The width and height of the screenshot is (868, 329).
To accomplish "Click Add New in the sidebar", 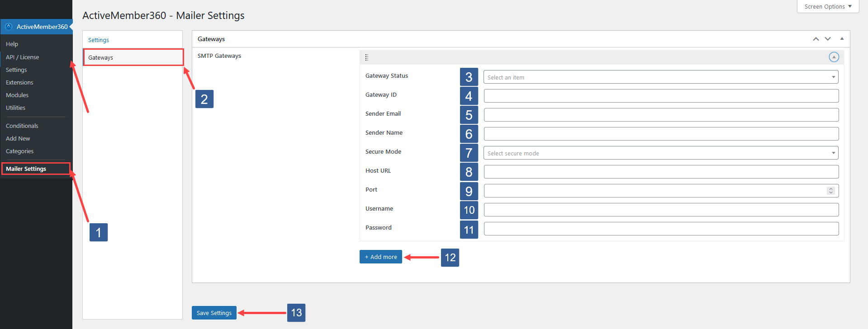I will click(18, 138).
